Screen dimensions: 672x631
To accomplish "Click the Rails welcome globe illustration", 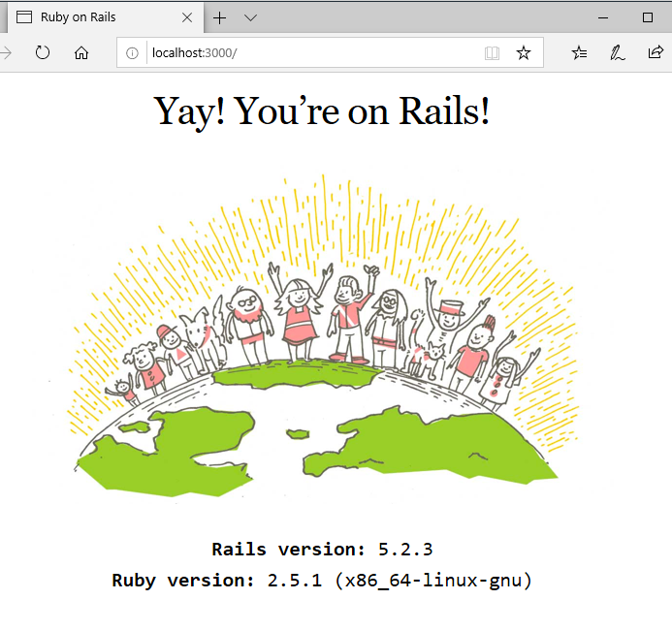I will 322,336.
